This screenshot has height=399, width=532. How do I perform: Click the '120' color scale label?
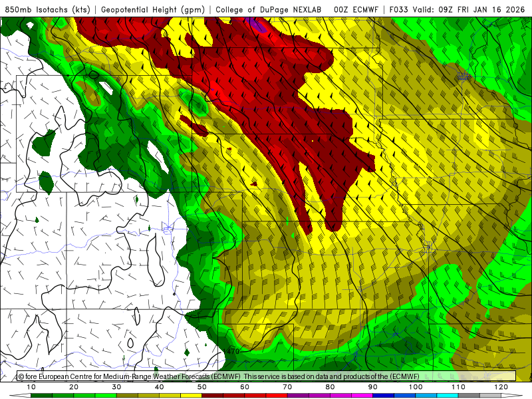(x=501, y=387)
